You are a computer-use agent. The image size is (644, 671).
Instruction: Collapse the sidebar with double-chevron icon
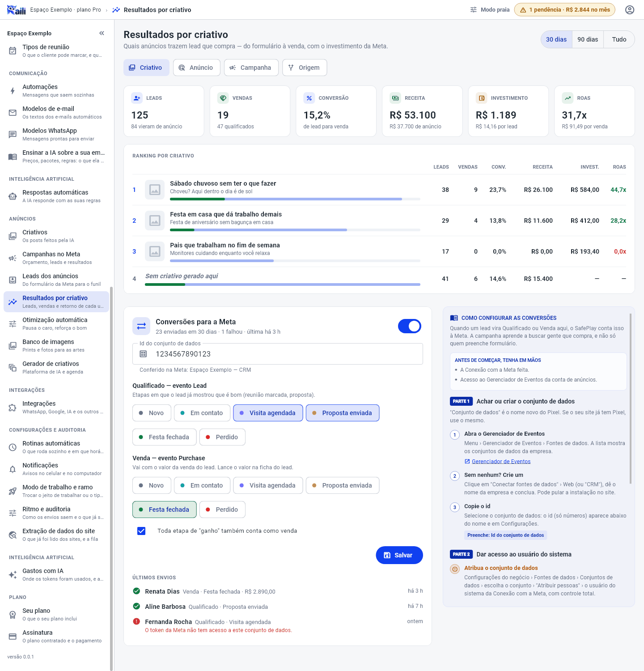tap(102, 33)
